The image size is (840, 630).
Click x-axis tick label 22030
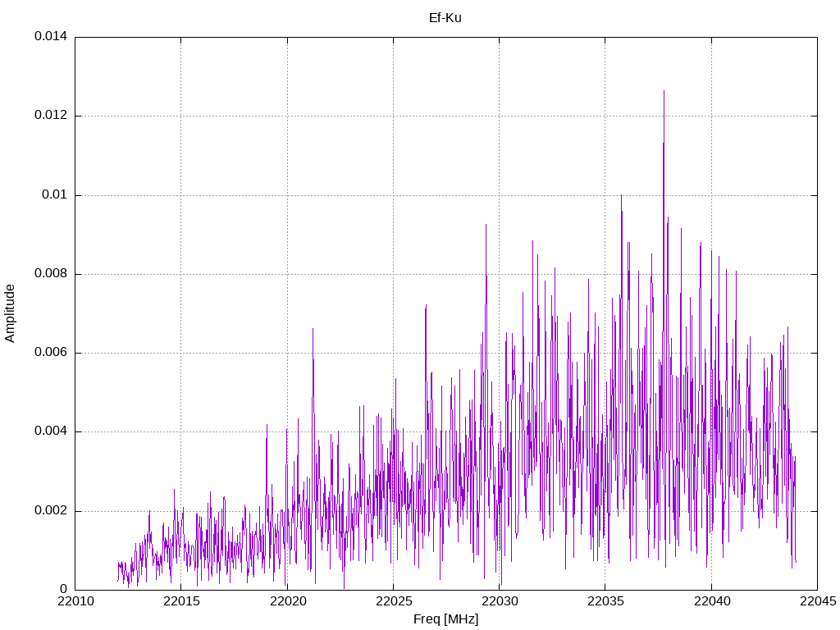pyautogui.click(x=500, y=601)
